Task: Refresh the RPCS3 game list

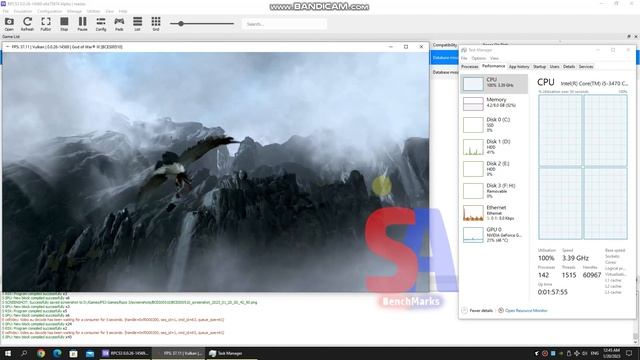Action: (x=27, y=24)
